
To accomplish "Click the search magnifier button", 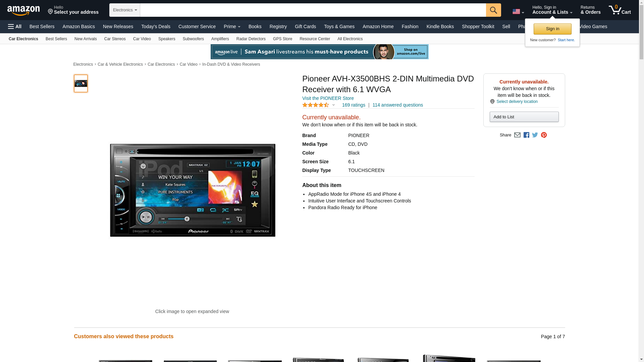I will pyautogui.click(x=493, y=10).
